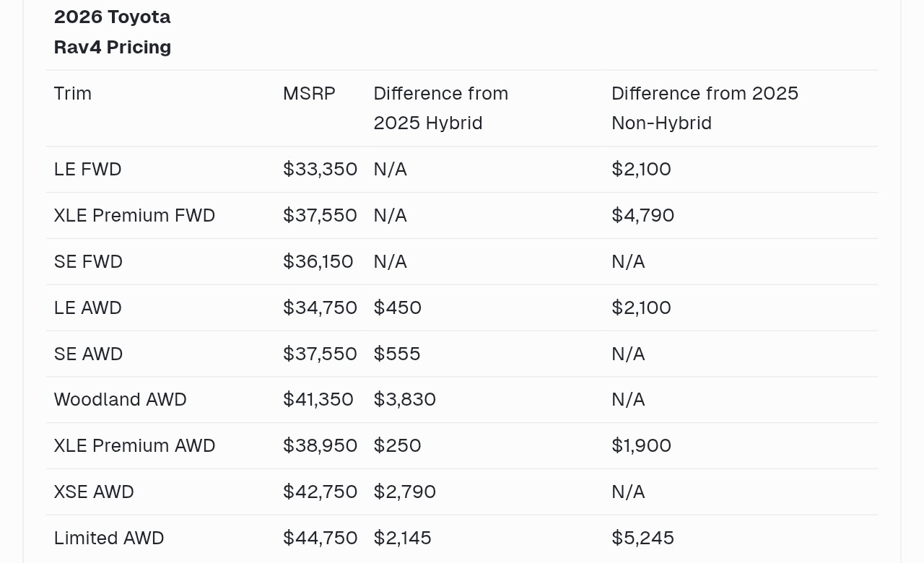Image resolution: width=924 pixels, height=563 pixels.
Task: Click the $42,750 XSE AWD price
Action: (x=320, y=492)
